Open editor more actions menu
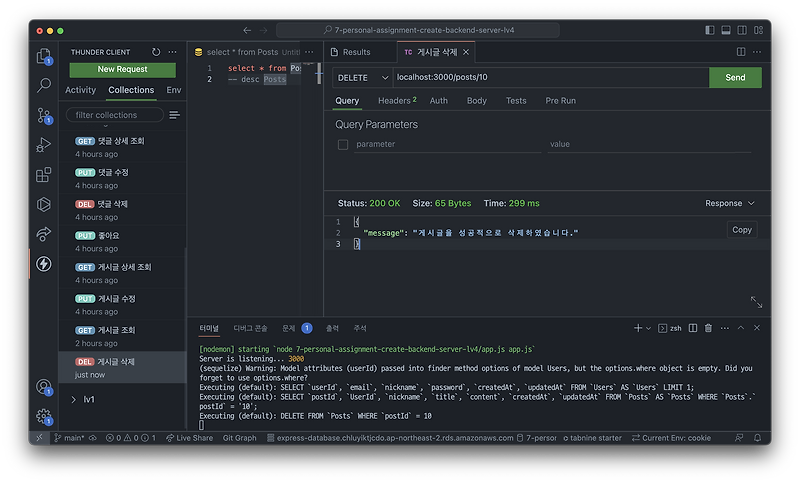Screen dimensions: 800x483 [757, 52]
